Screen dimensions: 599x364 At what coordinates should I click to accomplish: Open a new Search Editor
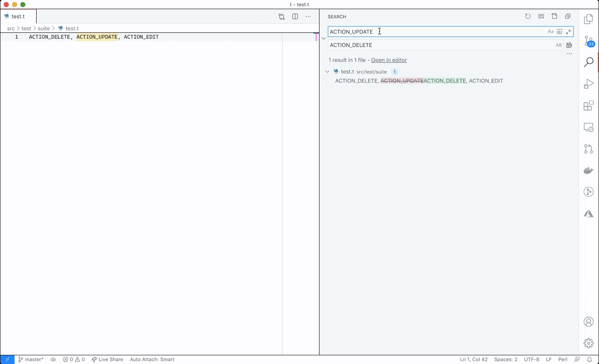click(554, 16)
